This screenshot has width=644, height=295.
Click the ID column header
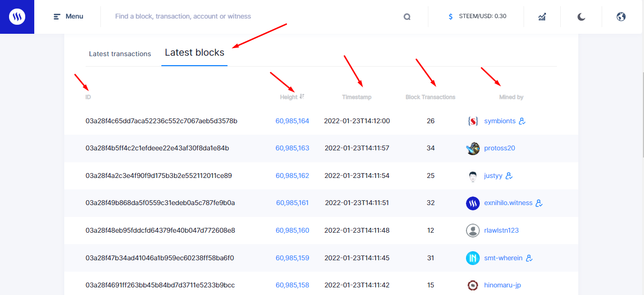[x=88, y=97]
